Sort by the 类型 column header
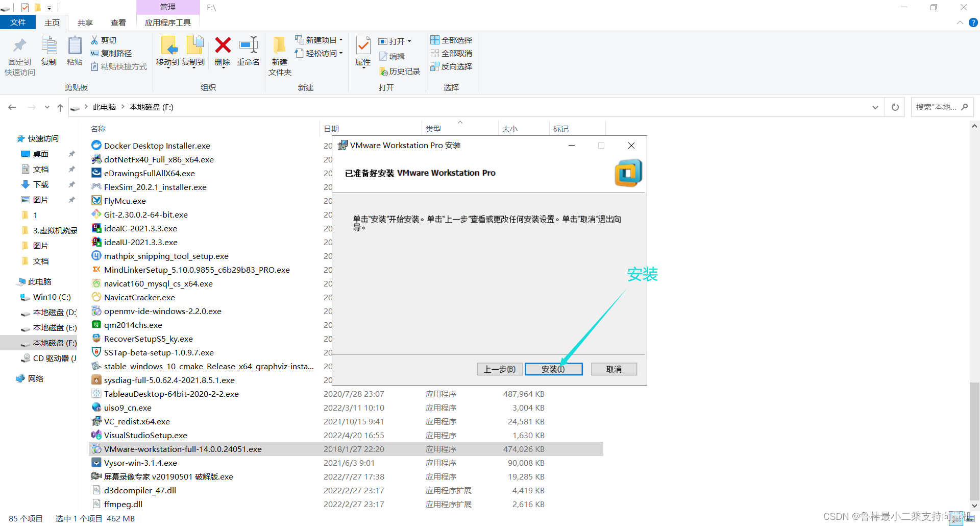Image resolution: width=980 pixels, height=526 pixels. point(433,129)
